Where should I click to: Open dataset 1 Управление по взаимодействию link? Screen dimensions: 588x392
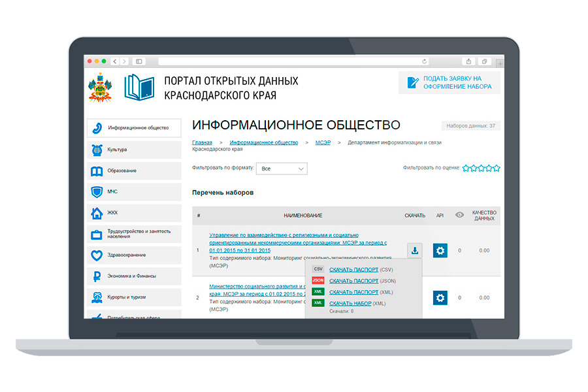[x=298, y=242]
